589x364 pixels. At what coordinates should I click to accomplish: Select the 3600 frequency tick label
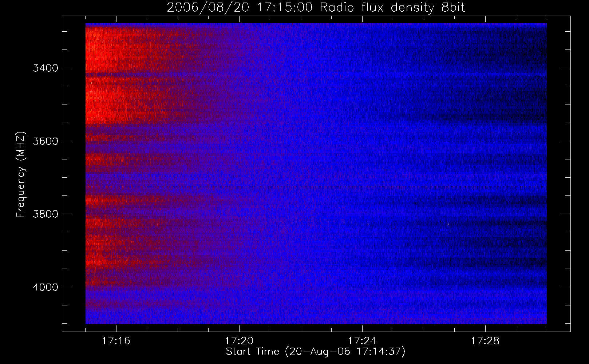tap(46, 141)
